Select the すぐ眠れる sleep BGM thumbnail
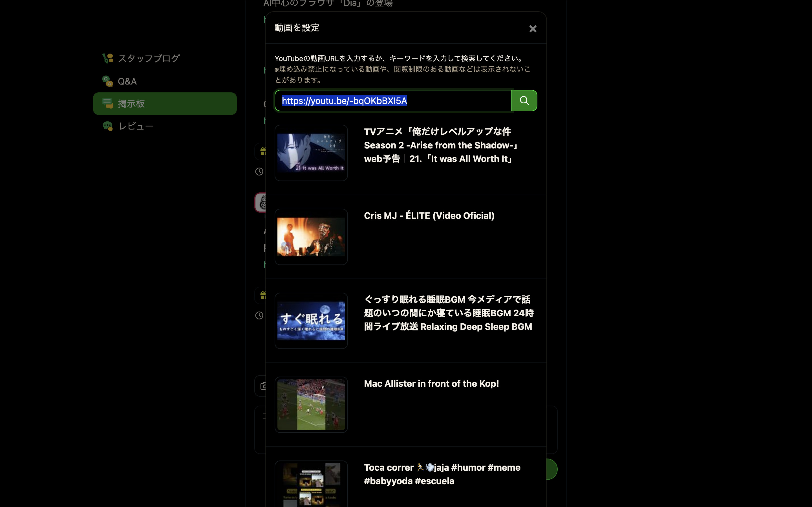 point(311,321)
